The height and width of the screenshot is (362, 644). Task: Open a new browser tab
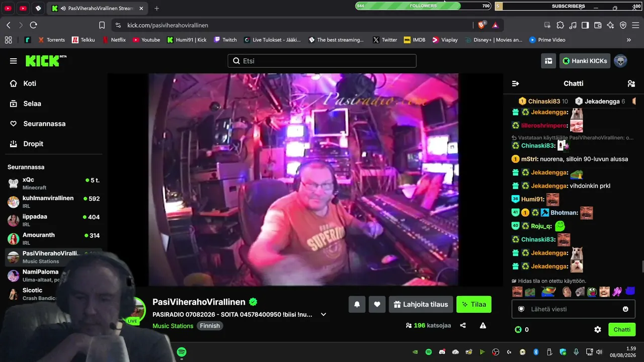pyautogui.click(x=157, y=9)
